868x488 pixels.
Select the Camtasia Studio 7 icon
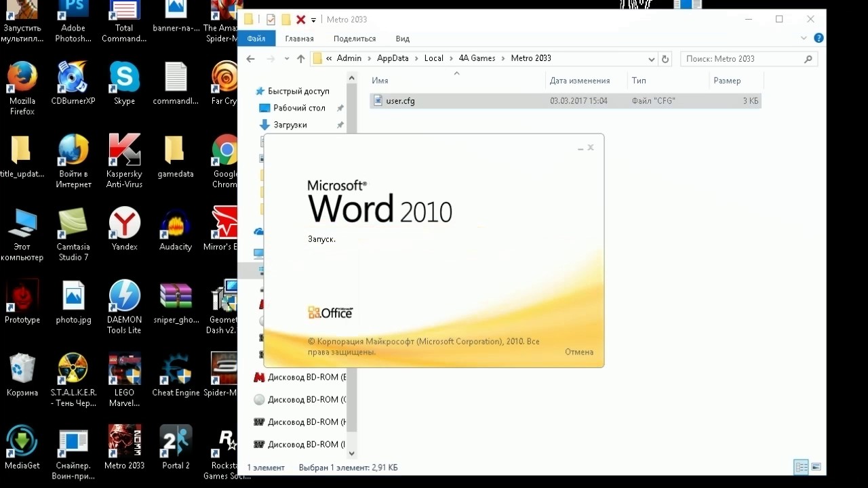73,235
